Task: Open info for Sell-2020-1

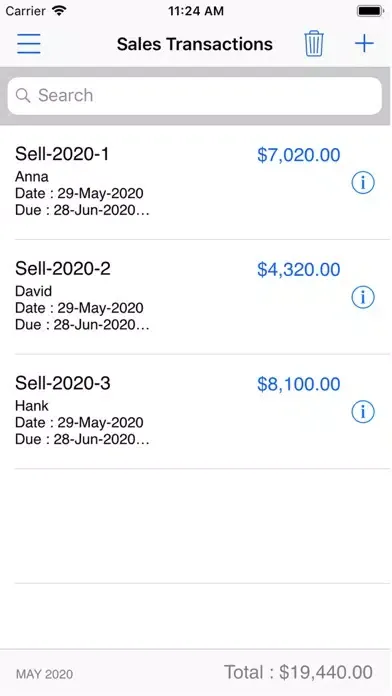Action: 363,182
